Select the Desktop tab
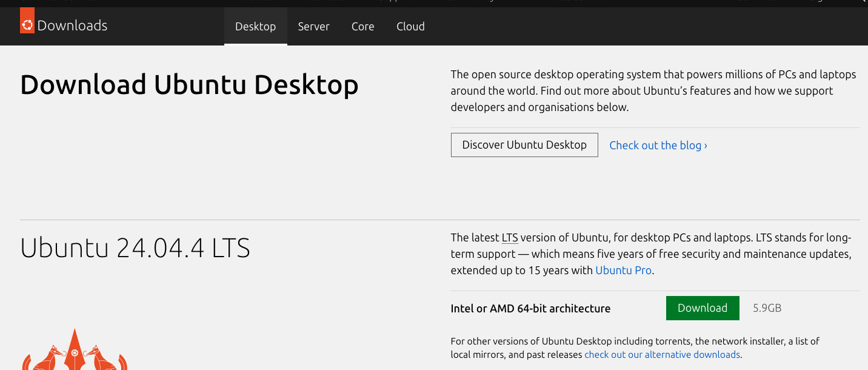The width and height of the screenshot is (868, 370). (x=255, y=27)
